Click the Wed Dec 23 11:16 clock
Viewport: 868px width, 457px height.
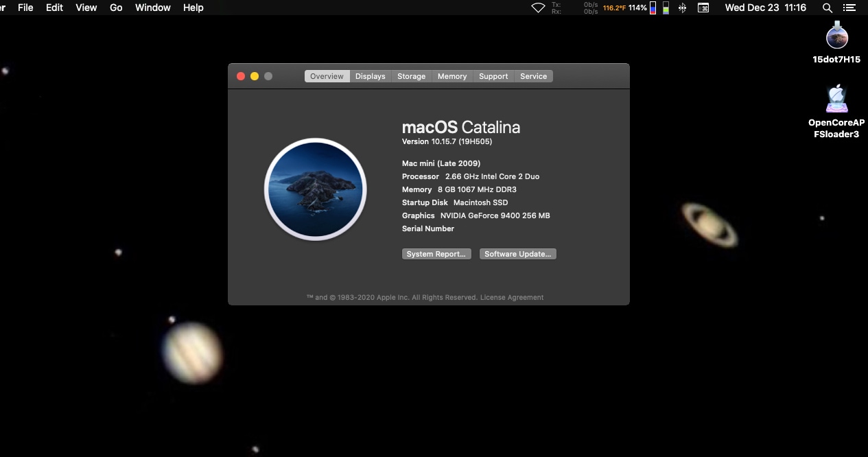pos(766,8)
